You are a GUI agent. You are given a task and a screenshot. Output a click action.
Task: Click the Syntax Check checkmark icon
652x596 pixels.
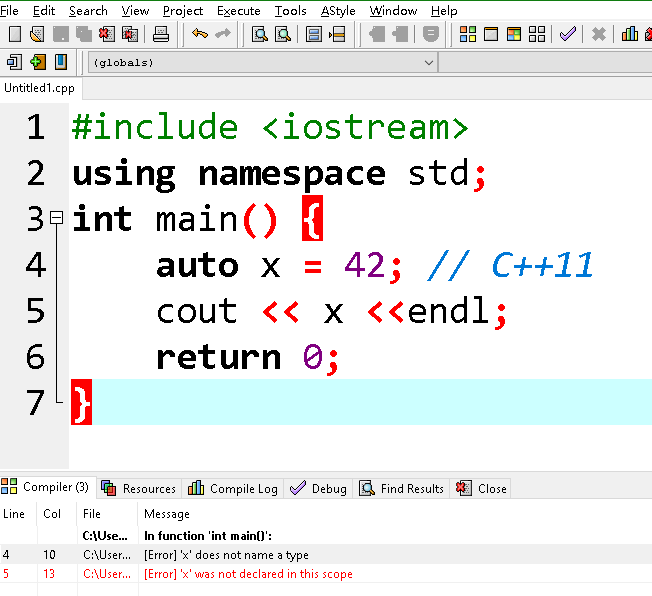coord(567,34)
